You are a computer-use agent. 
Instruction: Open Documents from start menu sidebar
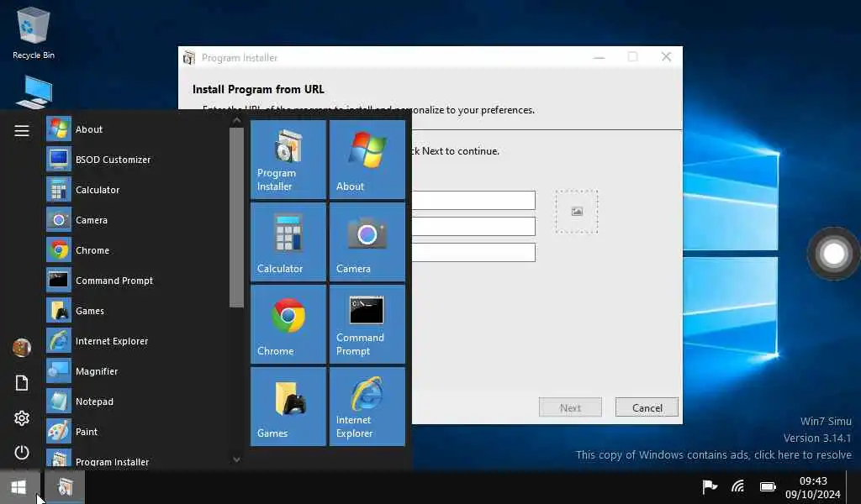coord(22,383)
